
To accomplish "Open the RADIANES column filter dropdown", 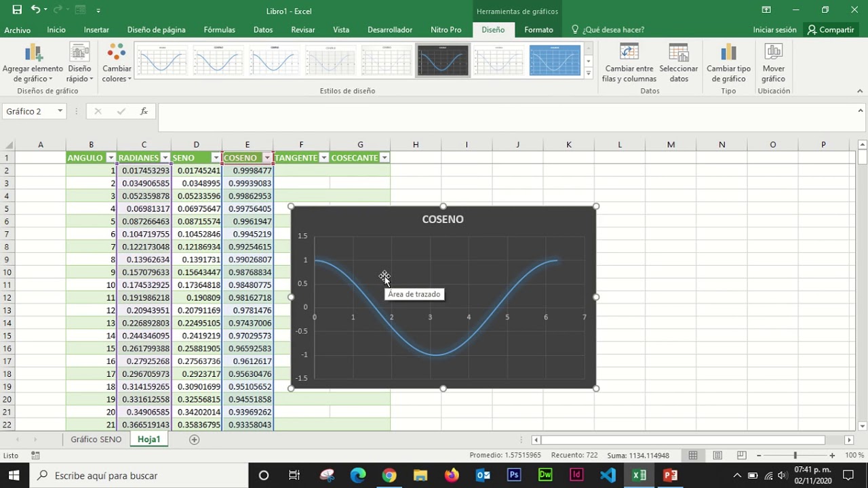I will 165,158.
